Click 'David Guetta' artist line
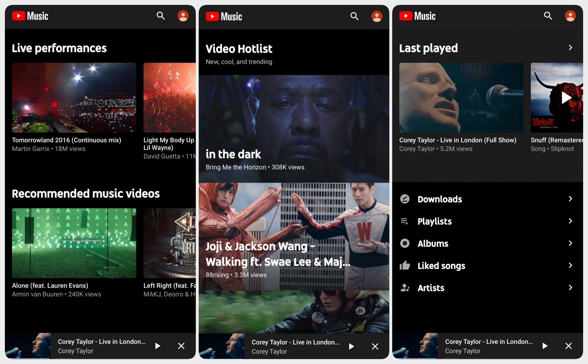The image size is (588, 364). click(170, 156)
